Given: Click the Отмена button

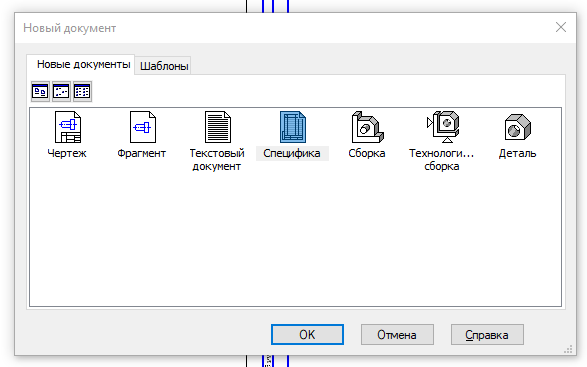Looking at the screenshot, I should 397,334.
